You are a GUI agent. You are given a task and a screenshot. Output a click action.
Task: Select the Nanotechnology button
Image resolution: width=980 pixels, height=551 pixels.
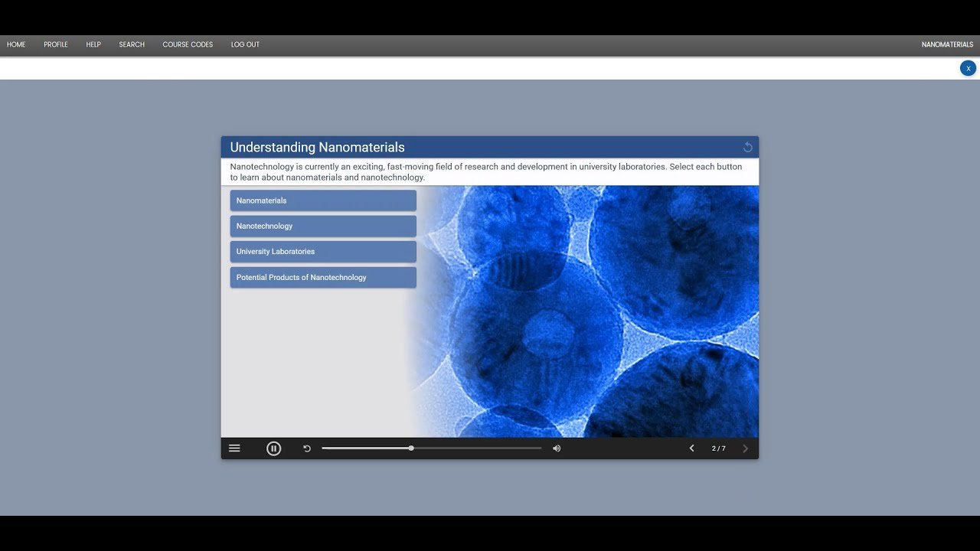(x=323, y=226)
